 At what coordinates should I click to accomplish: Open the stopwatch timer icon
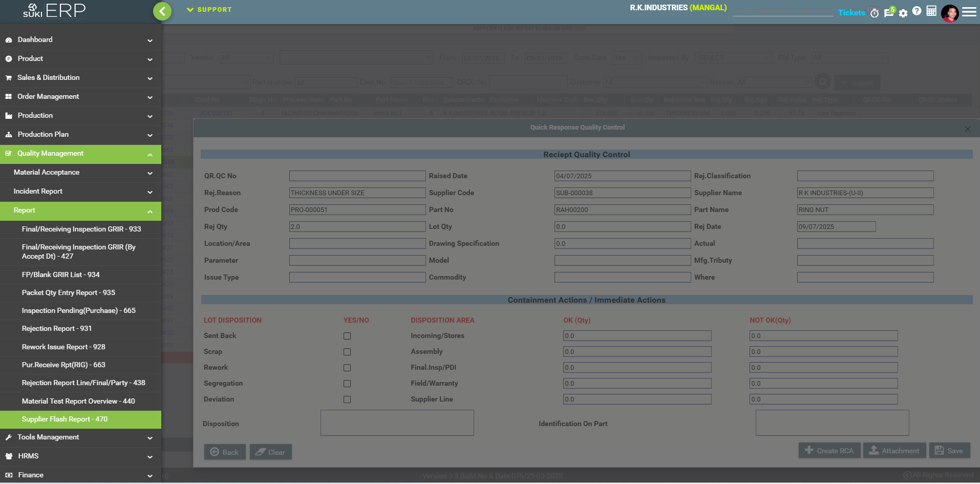[x=875, y=13]
